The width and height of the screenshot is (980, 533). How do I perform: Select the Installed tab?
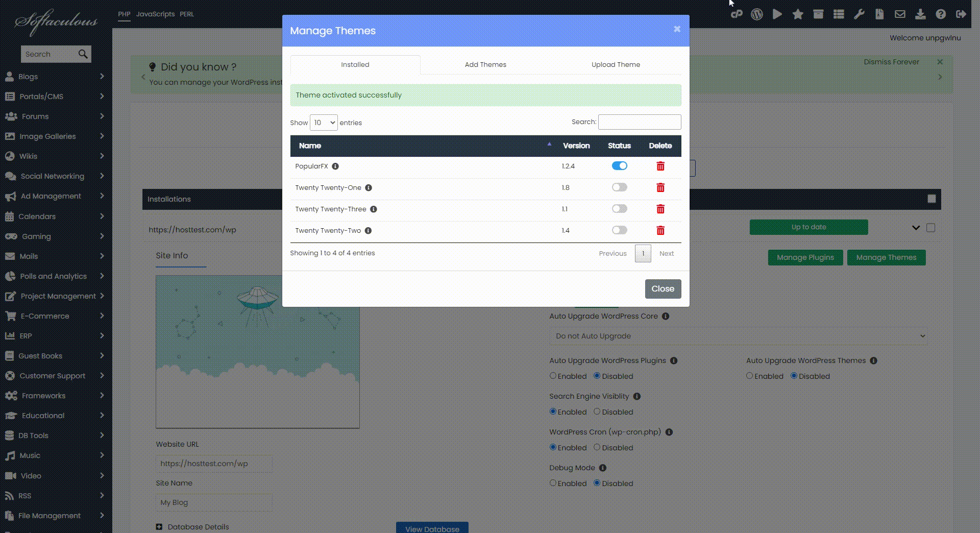click(x=355, y=65)
